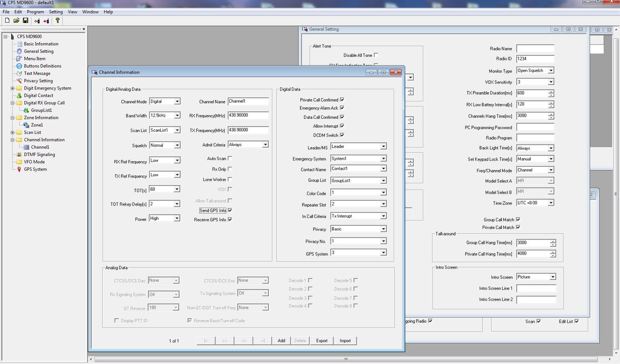This screenshot has width=620, height=364.
Task: Enable the Rx Only checkbox
Action: pyautogui.click(x=230, y=169)
